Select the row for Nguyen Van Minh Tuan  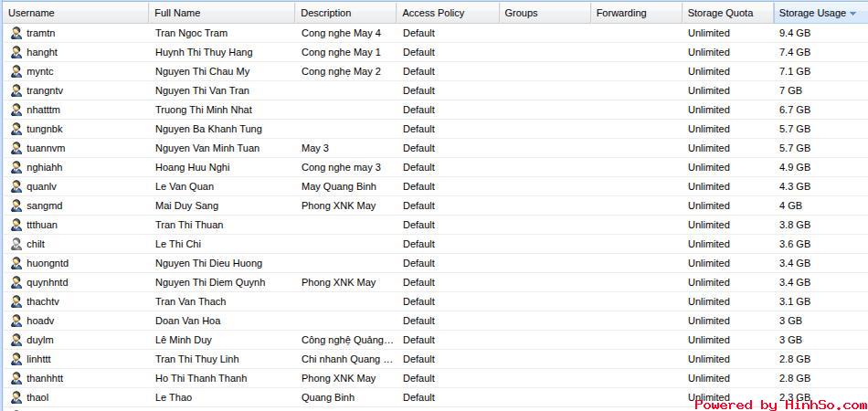tap(207, 148)
